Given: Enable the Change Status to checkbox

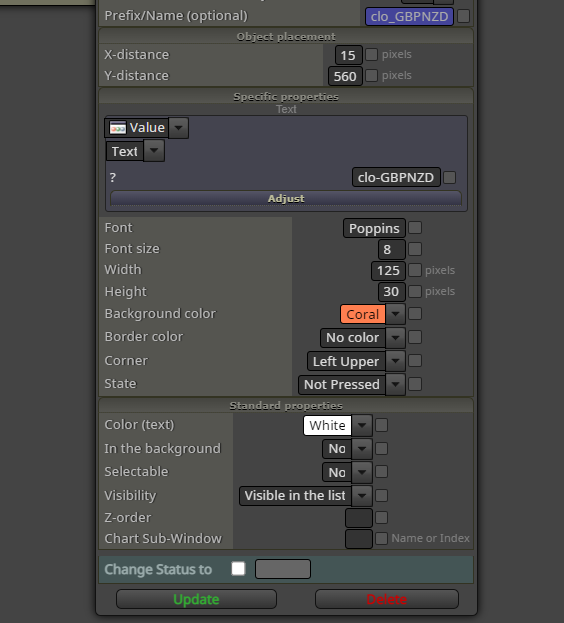Looking at the screenshot, I should [x=238, y=569].
